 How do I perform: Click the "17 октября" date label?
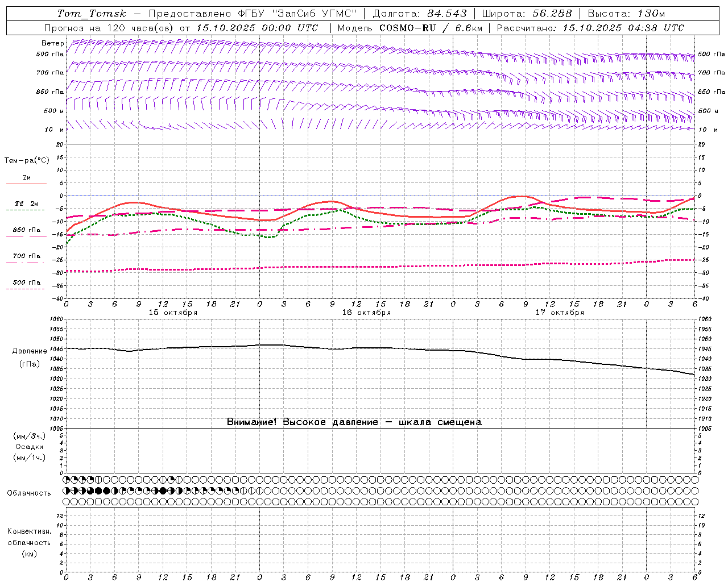(560, 313)
